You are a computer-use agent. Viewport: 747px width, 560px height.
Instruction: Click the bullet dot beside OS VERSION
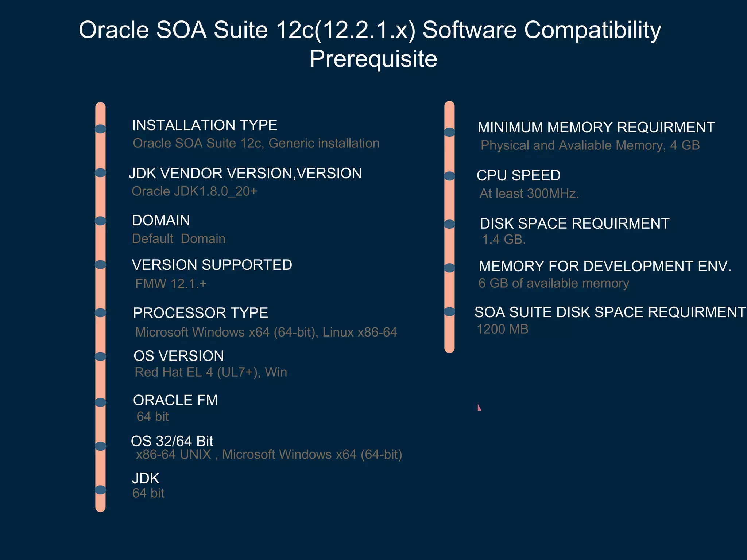(x=101, y=357)
